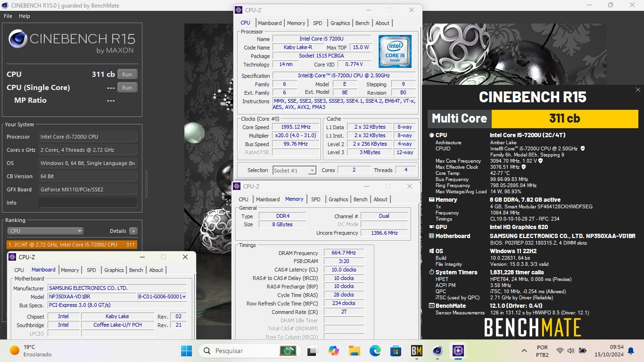
Task: Run the CPU multi-core benchmark
Action: (x=127, y=74)
